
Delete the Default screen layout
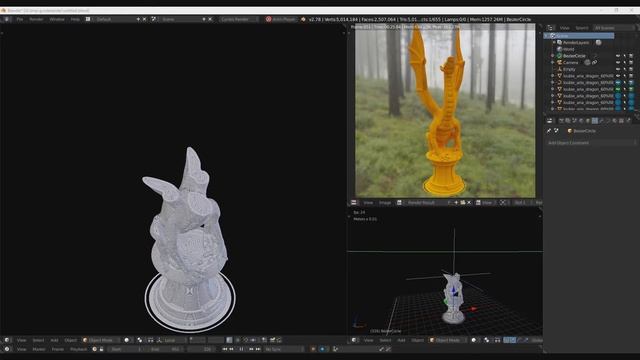click(x=144, y=19)
